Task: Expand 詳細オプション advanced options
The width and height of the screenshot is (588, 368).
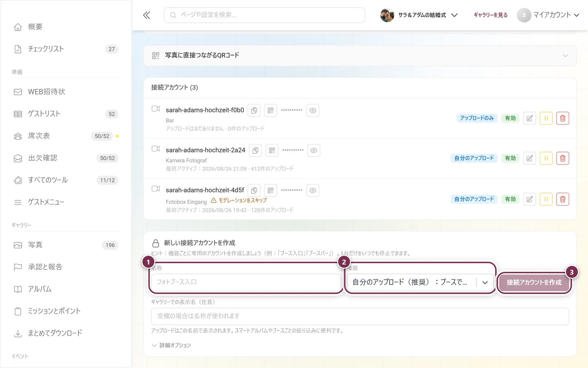Action: point(171,346)
